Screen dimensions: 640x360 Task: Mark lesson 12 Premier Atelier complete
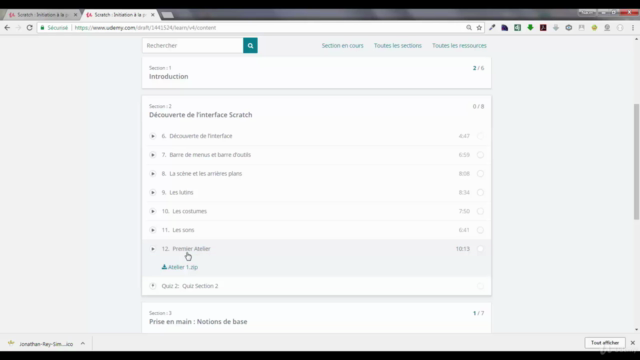480,249
